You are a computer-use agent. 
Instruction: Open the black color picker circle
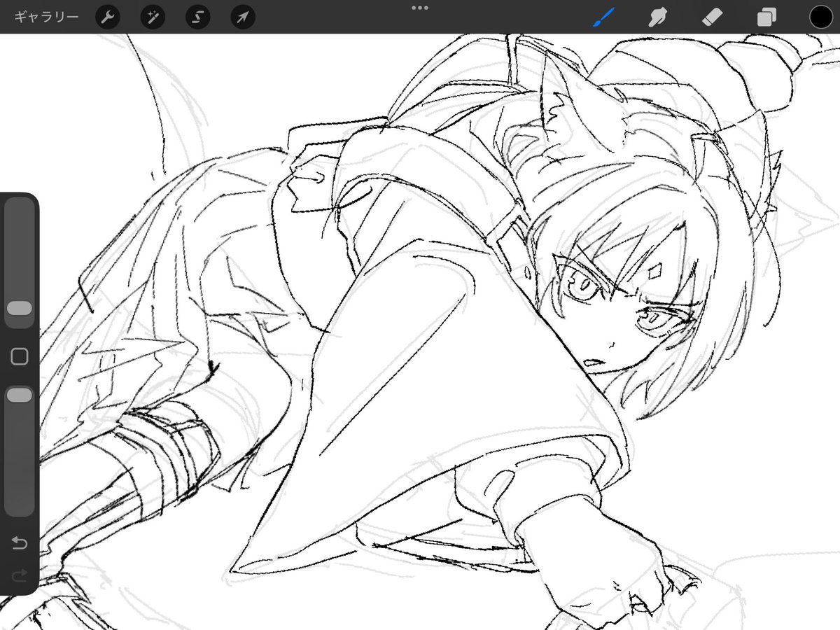point(820,17)
